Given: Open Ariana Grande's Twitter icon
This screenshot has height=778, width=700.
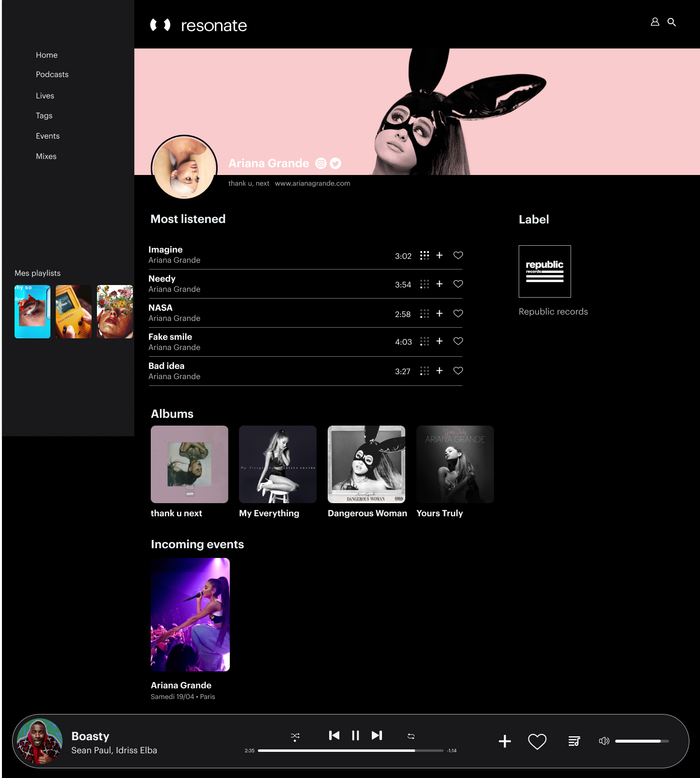Looking at the screenshot, I should coord(335,163).
